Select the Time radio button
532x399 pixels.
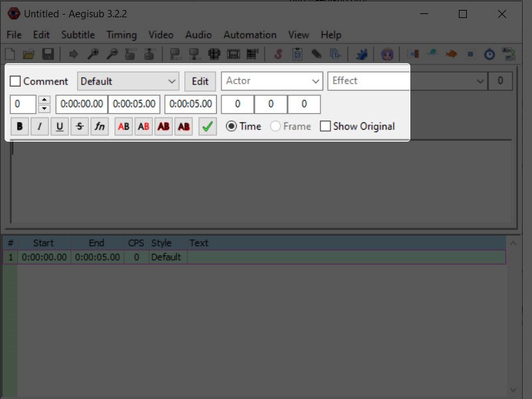(x=231, y=126)
